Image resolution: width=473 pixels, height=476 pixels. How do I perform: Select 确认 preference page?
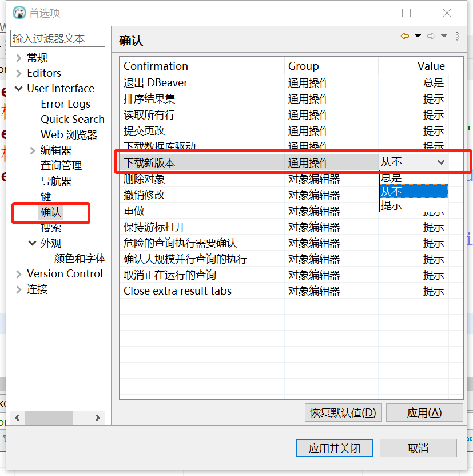coord(51,212)
